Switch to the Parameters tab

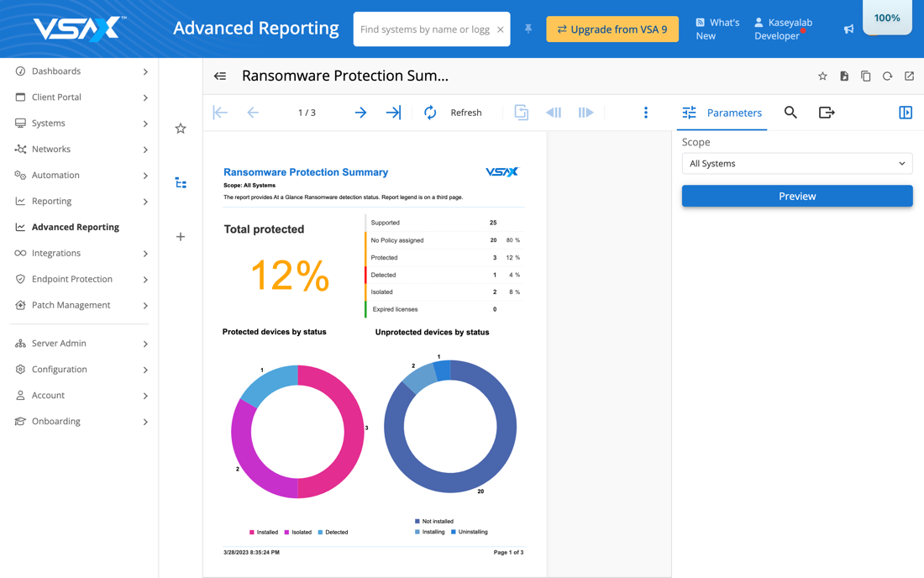pos(722,113)
